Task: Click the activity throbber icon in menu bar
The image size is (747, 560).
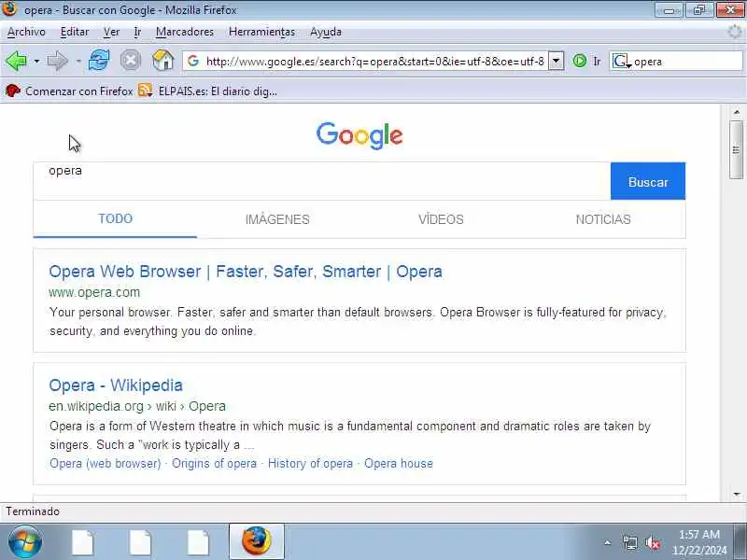Action: coord(735,32)
